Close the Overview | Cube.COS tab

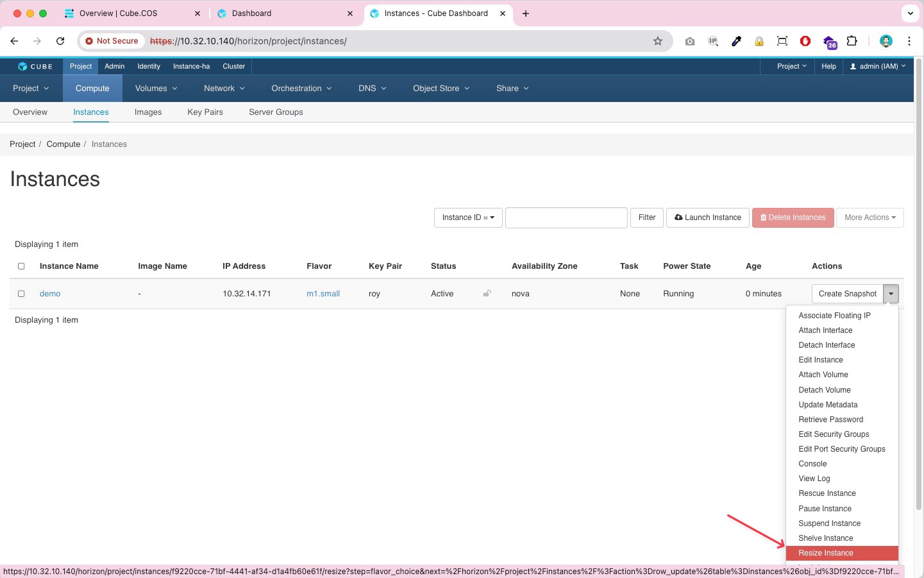[197, 13]
